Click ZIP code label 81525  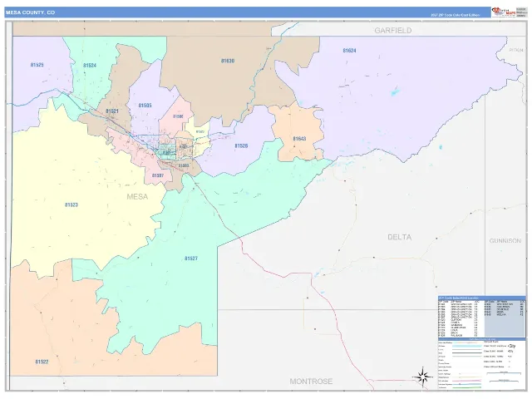pos(37,65)
